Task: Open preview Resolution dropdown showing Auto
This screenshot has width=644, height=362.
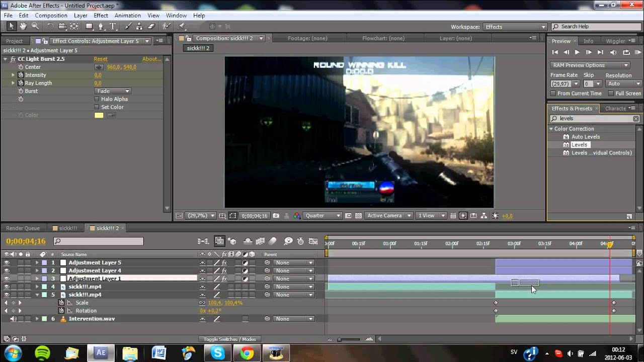Action: pos(623,84)
